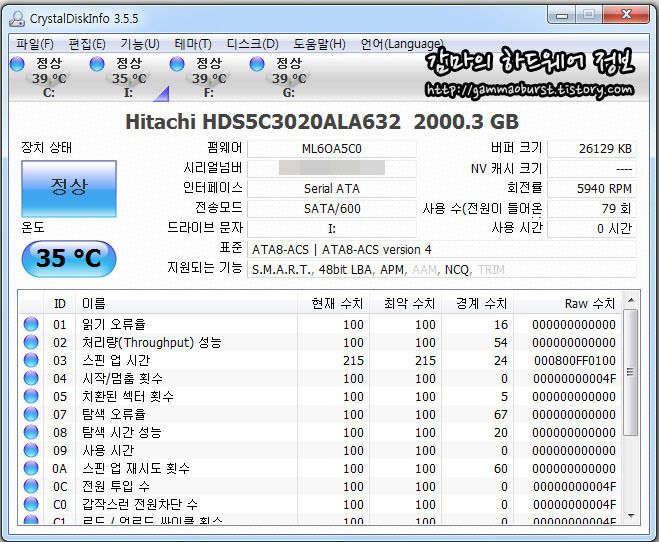Viewport: 659px width, 542px height.
Task: Click the Raw 수치 column header
Action: point(568,303)
